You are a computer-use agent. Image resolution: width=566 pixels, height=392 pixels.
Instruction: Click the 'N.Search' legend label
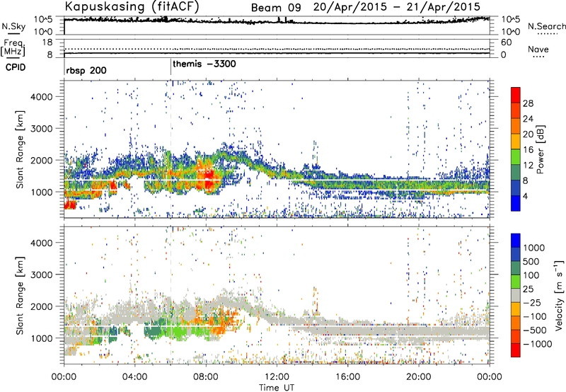[x=546, y=26]
